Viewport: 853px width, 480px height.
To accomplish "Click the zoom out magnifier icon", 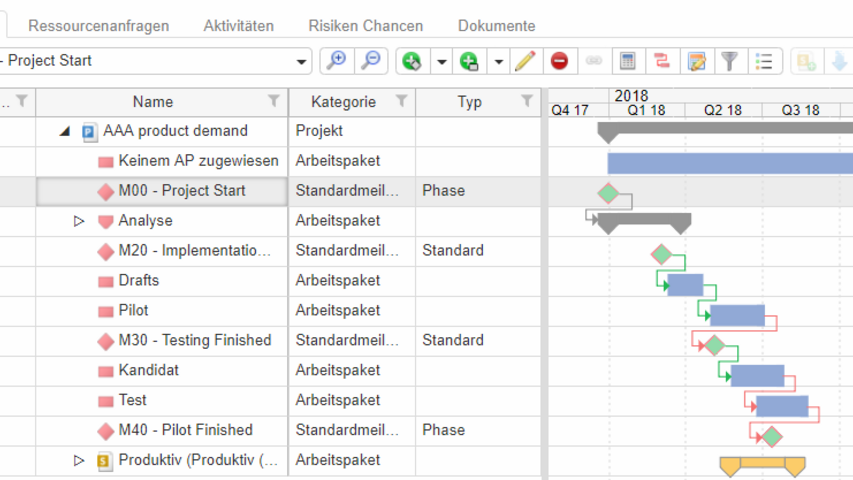I will [x=370, y=61].
